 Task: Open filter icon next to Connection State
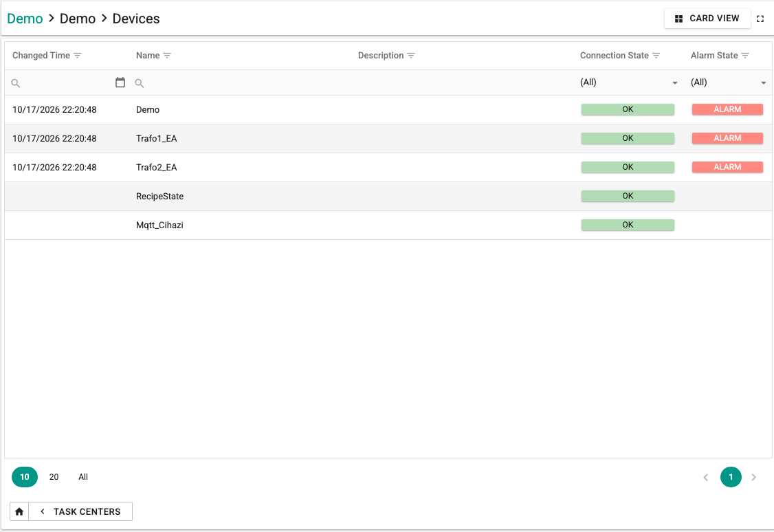(656, 55)
